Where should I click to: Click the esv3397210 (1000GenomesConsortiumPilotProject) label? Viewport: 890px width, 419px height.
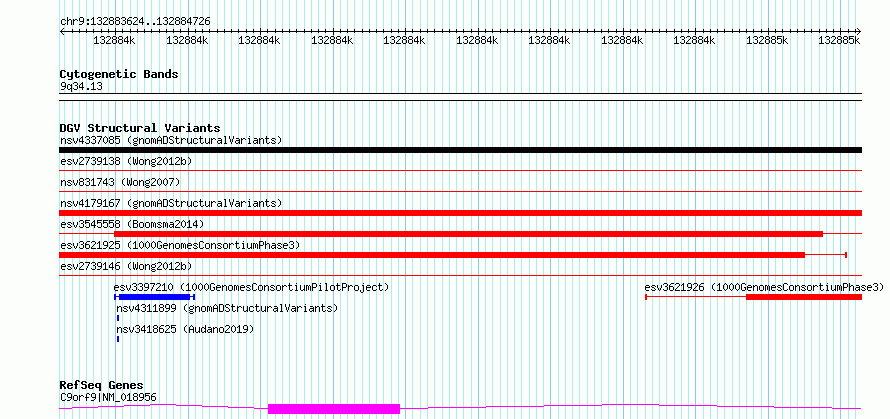(251, 287)
